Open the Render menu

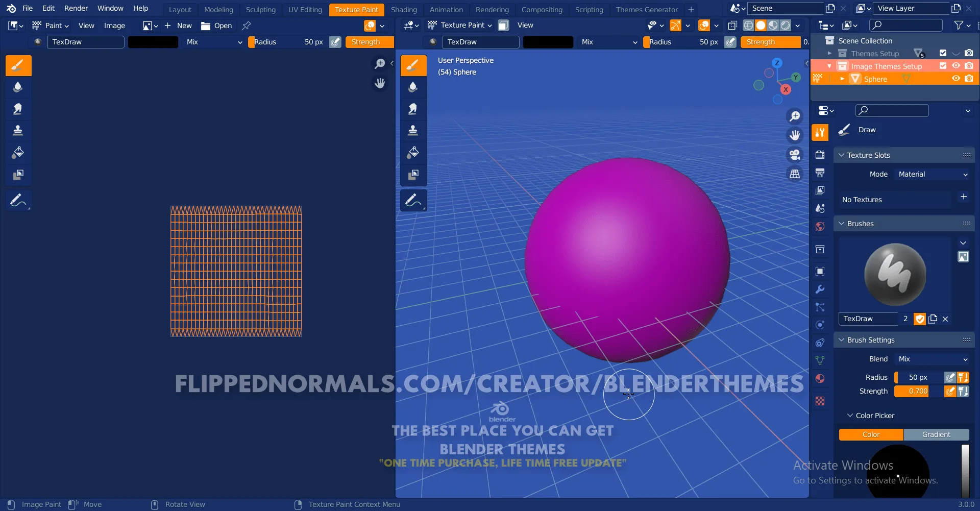(76, 8)
